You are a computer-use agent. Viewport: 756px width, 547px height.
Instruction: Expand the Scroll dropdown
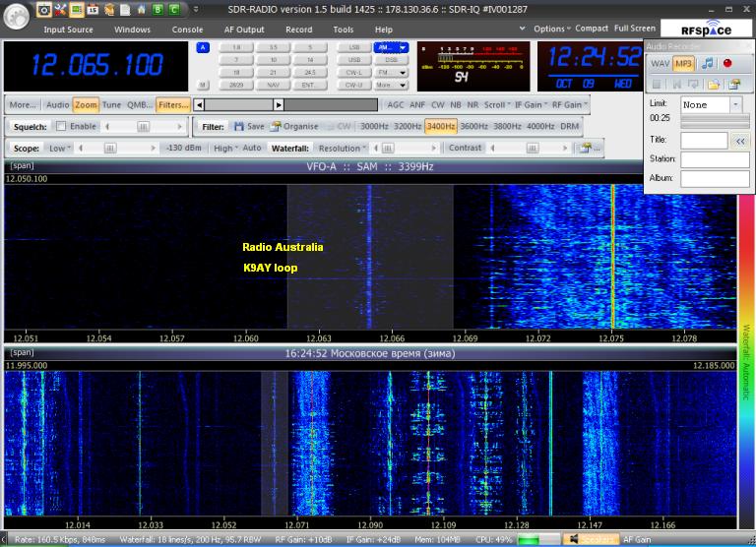coord(496,104)
